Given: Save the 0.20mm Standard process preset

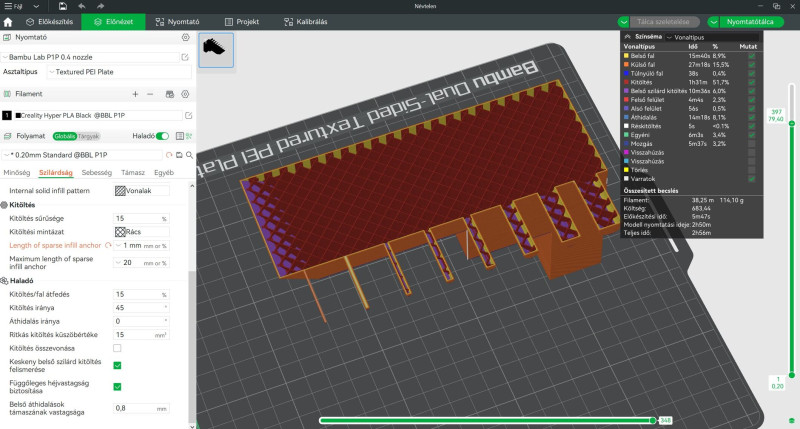Looking at the screenshot, I should click(179, 155).
